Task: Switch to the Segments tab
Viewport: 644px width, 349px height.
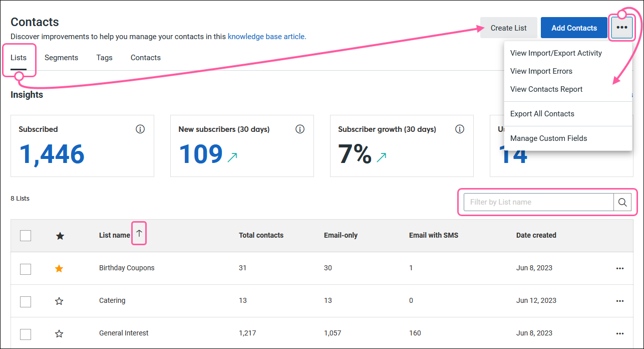Action: pos(61,58)
